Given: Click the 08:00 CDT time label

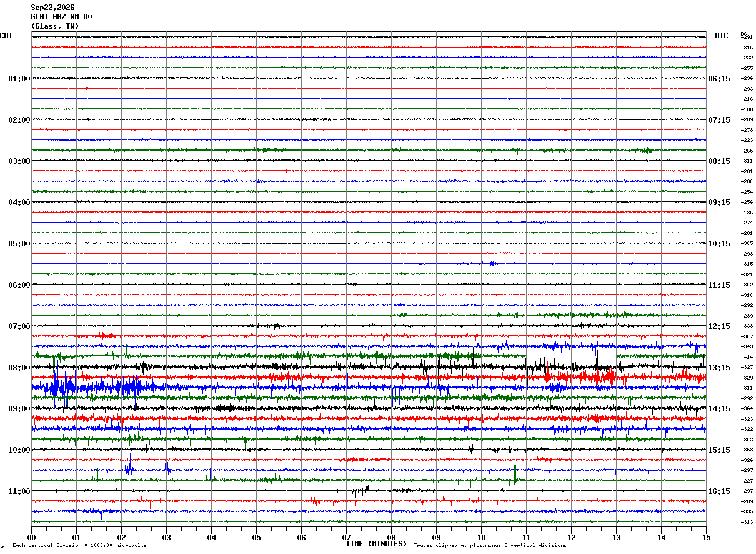Looking at the screenshot, I should [x=19, y=368].
